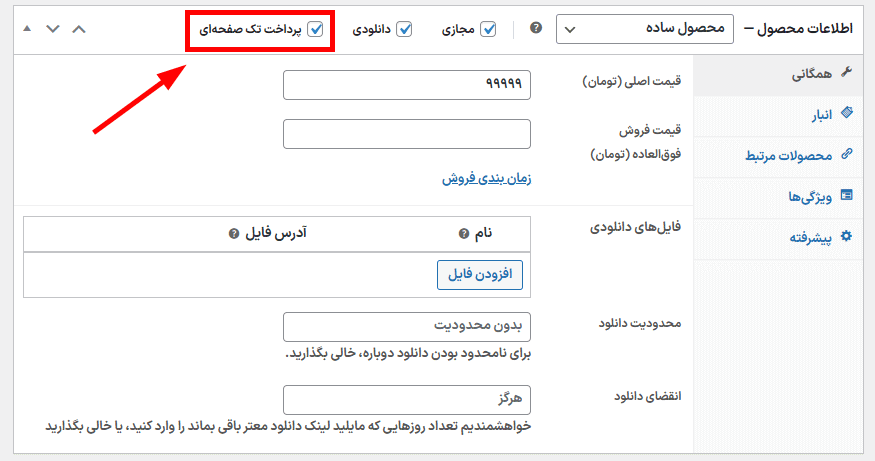Click the help icon next to آدرس فایل
Image resolution: width=875 pixels, height=461 pixels.
(x=234, y=234)
